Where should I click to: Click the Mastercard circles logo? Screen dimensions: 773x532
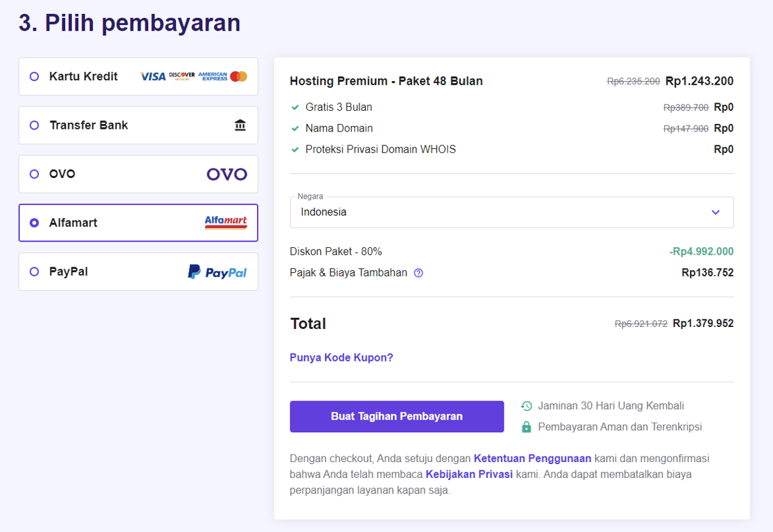click(x=238, y=76)
